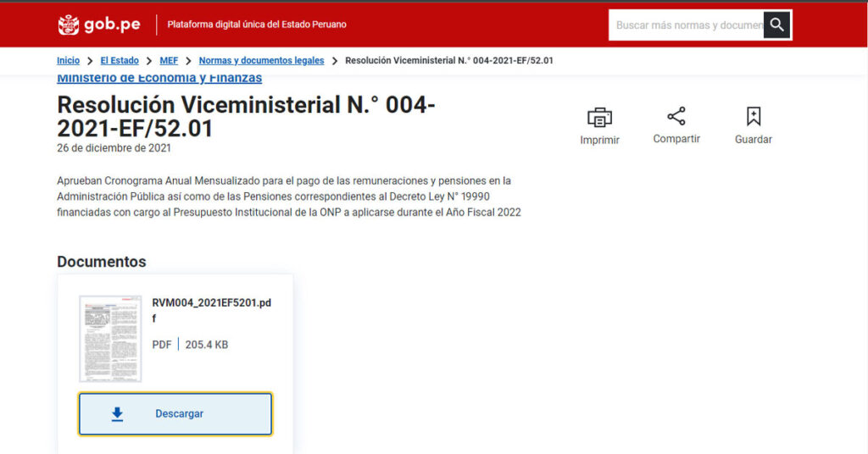Click the Descargar button
The width and height of the screenshot is (868, 454).
[x=175, y=413]
